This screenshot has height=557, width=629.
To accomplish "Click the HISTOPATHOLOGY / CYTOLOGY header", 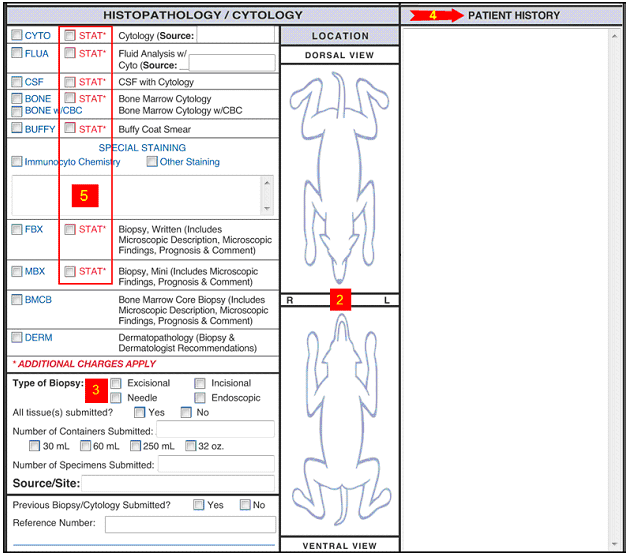I will pos(203,15).
